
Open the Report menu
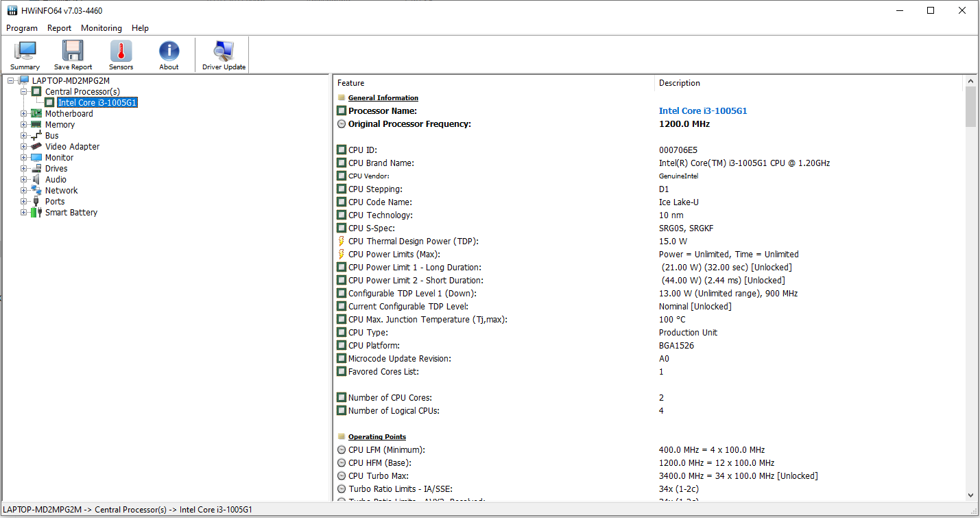(x=59, y=28)
